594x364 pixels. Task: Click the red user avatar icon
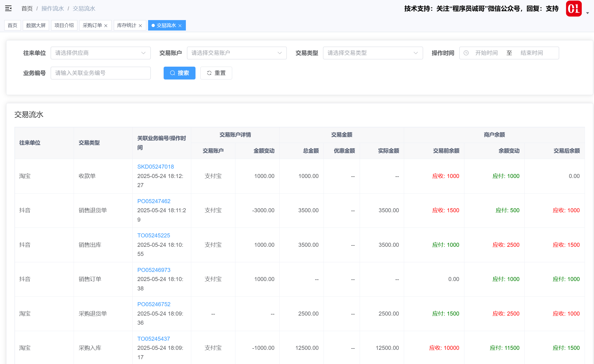(x=574, y=9)
